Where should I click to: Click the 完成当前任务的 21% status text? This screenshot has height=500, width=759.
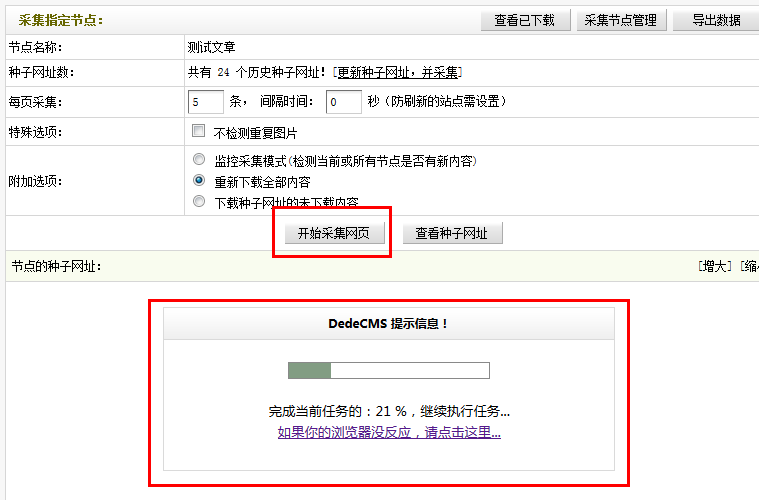point(389,411)
